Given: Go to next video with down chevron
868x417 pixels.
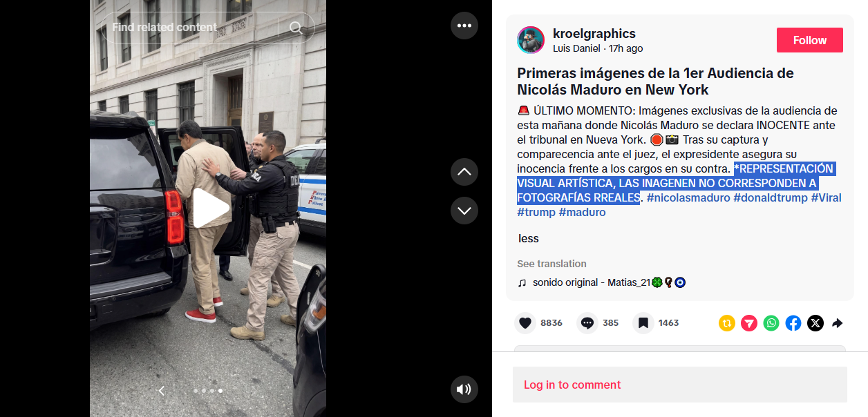Looking at the screenshot, I should pos(464,211).
